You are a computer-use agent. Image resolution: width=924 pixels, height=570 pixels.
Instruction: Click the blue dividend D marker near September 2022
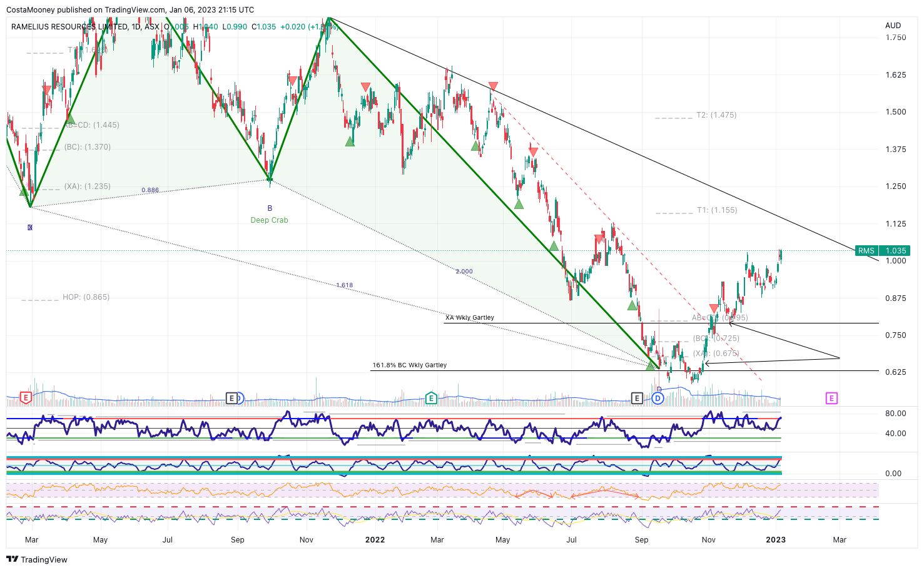click(x=657, y=398)
